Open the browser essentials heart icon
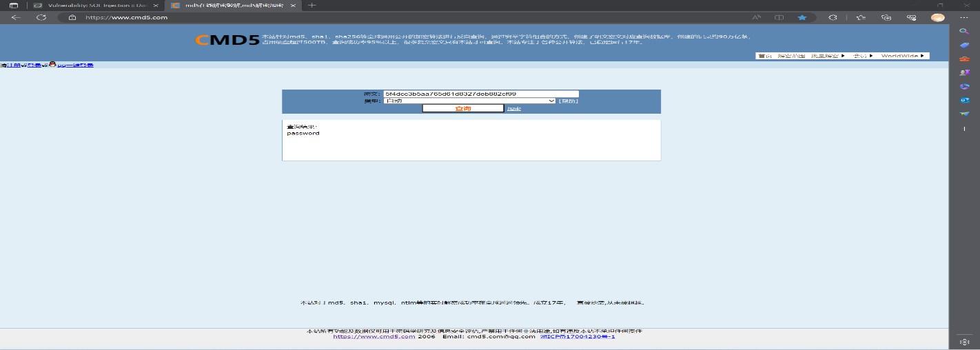Image resolution: width=980 pixels, height=350 pixels. (911, 17)
